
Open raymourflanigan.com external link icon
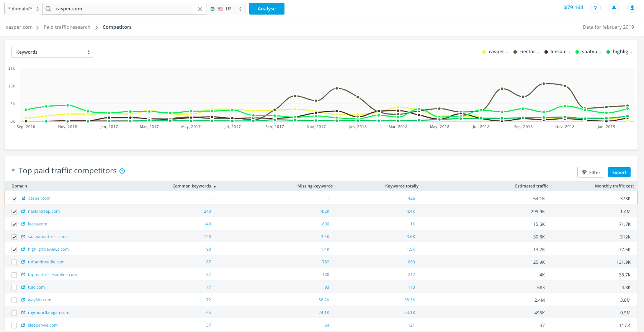23,312
